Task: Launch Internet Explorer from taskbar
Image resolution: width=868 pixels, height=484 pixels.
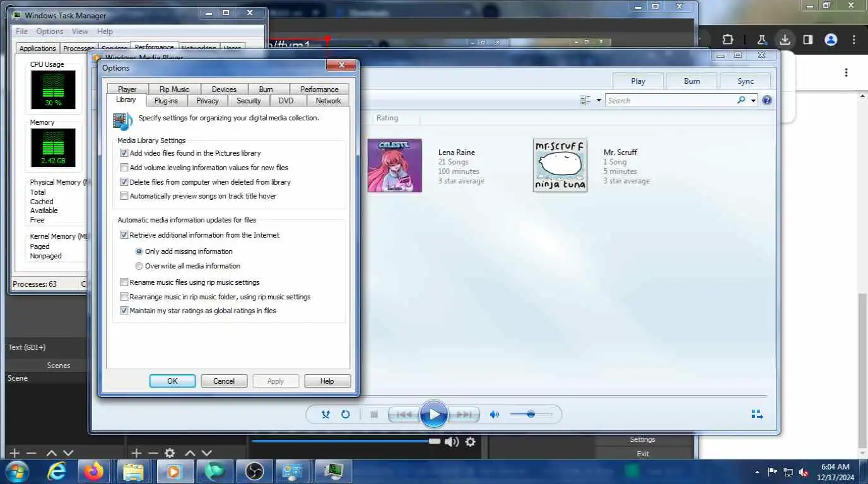Action: click(x=57, y=471)
